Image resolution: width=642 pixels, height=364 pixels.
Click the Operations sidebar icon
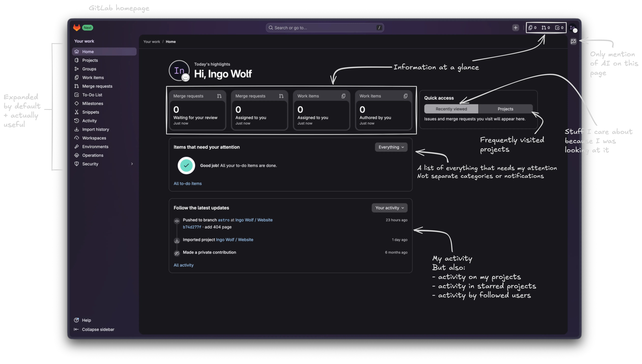pyautogui.click(x=77, y=155)
